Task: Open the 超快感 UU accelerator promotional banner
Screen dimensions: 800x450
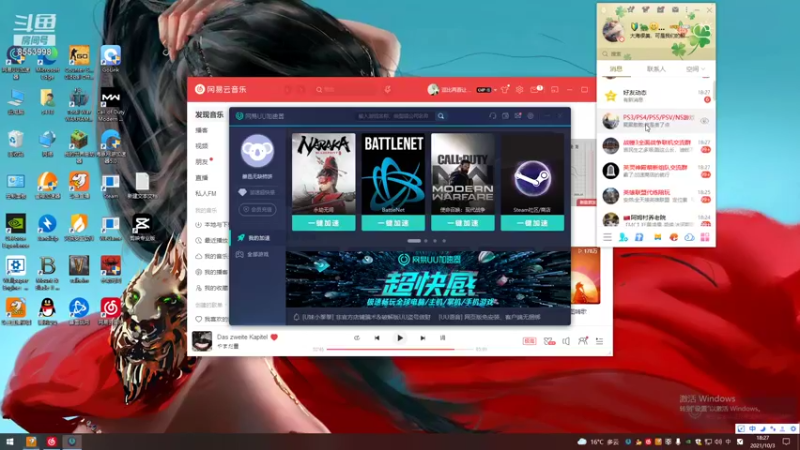Action: 428,279
